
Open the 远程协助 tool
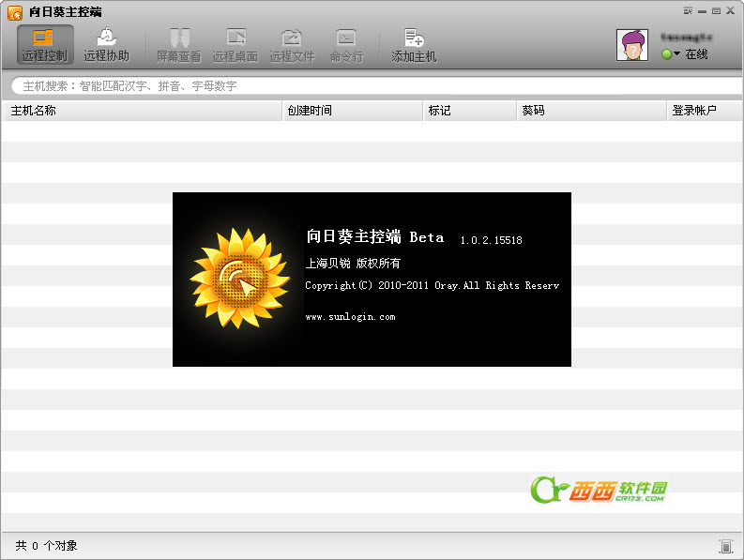coord(106,45)
